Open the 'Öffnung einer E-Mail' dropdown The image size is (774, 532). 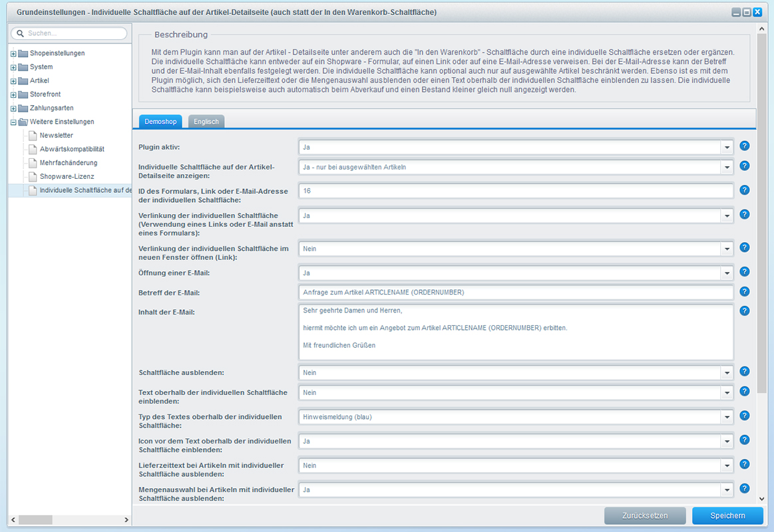coord(727,273)
